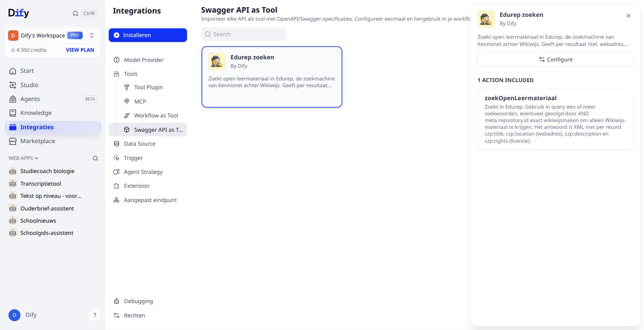Screen dimensions: 644x330
Task: Open the Marketplace
Action: [x=53, y=141]
